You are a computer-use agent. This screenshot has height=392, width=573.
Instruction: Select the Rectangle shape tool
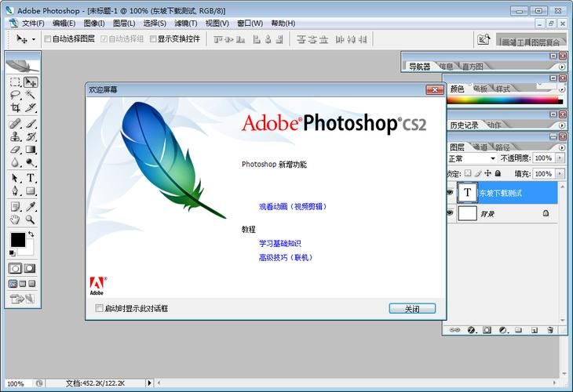pos(31,191)
